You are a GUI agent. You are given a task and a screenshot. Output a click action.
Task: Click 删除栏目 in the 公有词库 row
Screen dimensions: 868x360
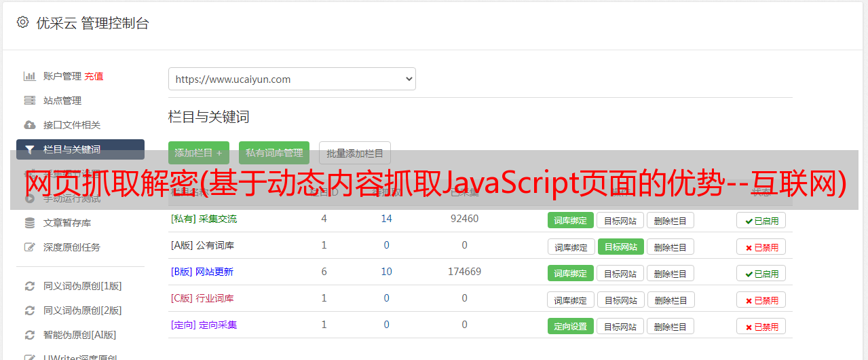click(671, 247)
